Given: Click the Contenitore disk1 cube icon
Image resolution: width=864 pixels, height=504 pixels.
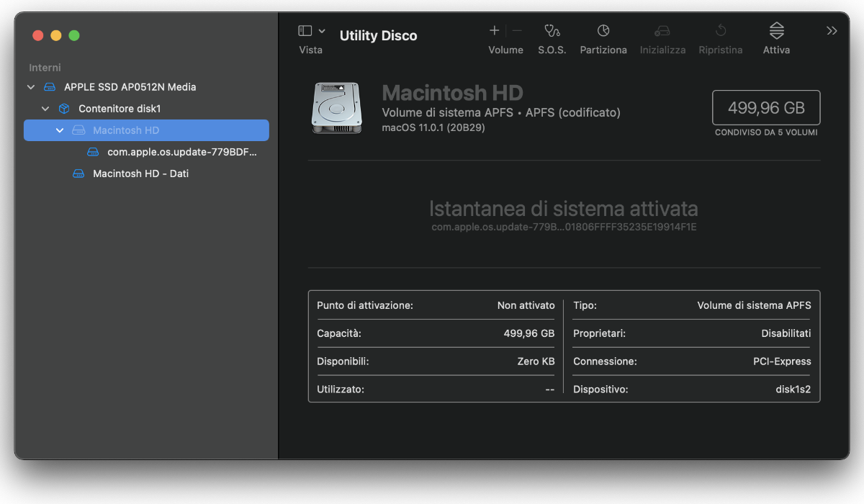Looking at the screenshot, I should [64, 109].
